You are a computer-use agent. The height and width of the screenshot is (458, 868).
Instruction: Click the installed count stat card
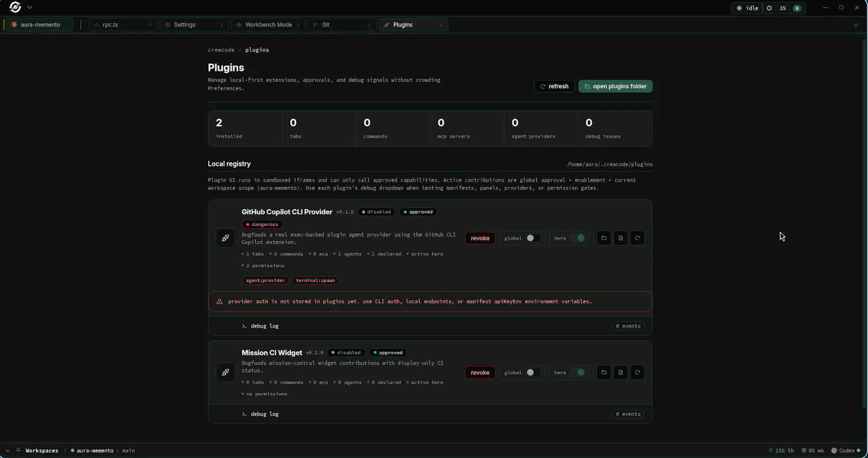[x=245, y=129]
